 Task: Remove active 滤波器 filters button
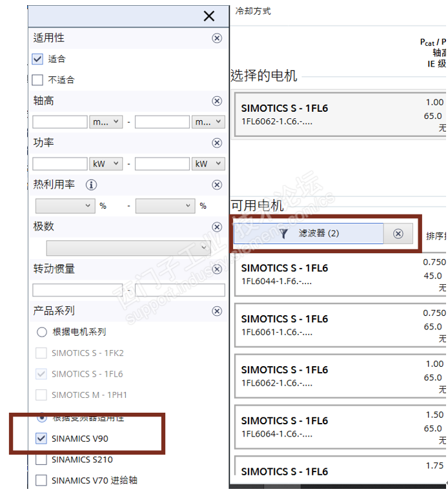point(398,234)
